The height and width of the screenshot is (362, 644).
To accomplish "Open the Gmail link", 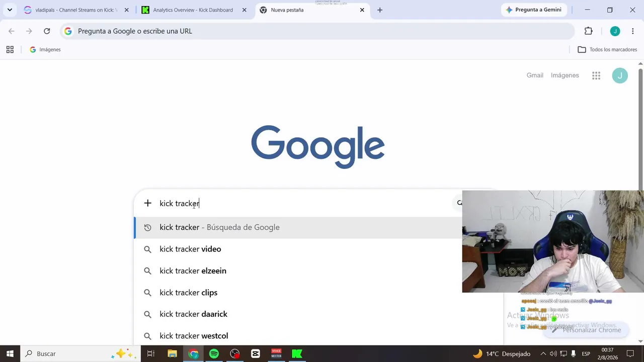I will [535, 75].
